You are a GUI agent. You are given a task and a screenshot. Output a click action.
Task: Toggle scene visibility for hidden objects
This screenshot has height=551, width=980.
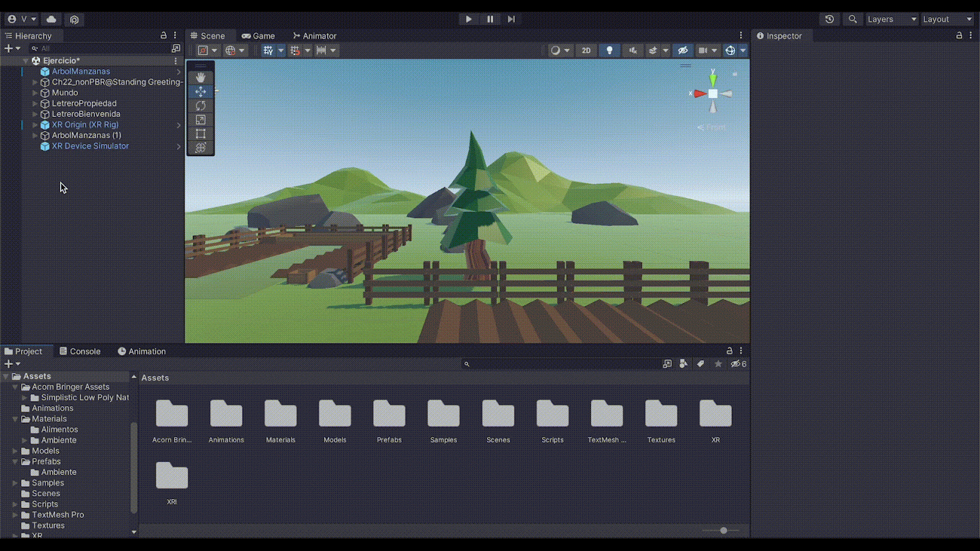point(683,50)
